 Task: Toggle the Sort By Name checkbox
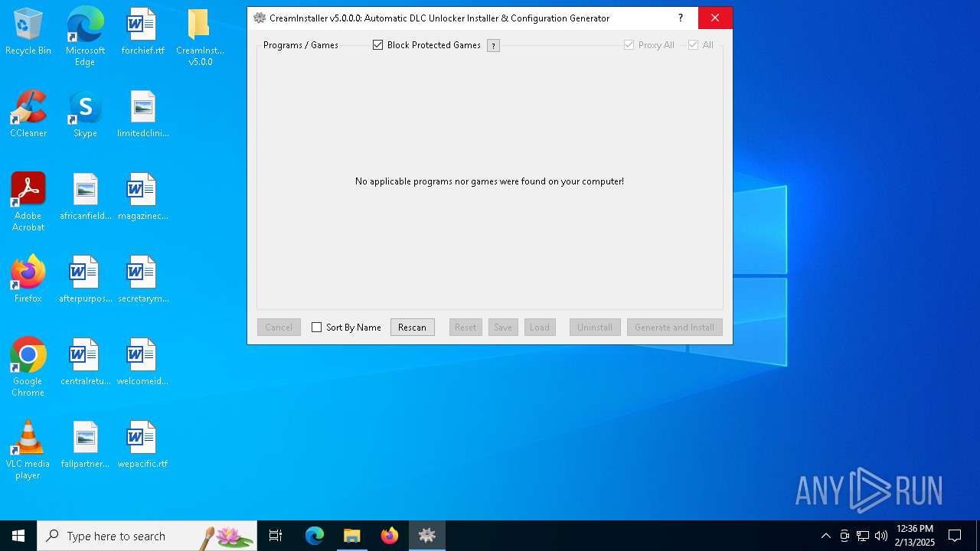tap(316, 328)
